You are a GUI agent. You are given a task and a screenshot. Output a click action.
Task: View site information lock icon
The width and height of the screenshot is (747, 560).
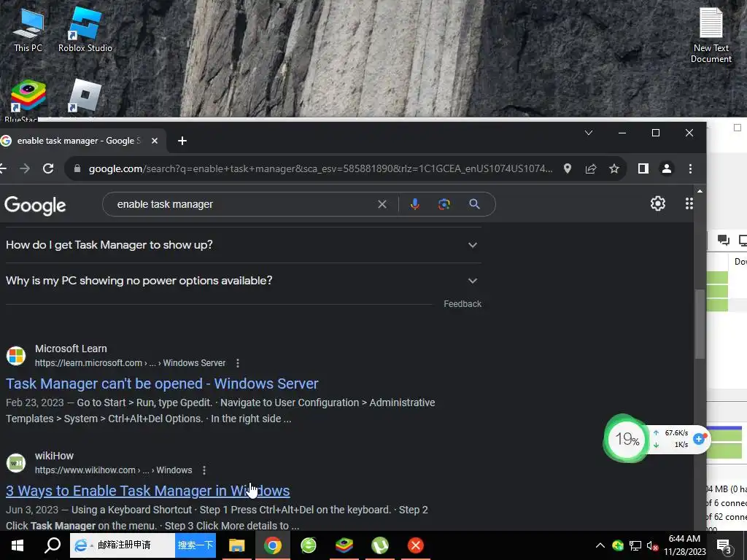pos(77,168)
